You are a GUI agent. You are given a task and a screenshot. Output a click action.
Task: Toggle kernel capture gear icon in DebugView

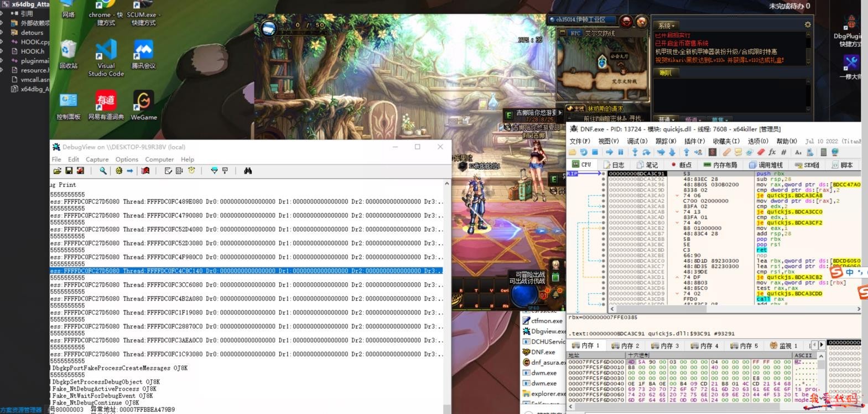click(118, 171)
